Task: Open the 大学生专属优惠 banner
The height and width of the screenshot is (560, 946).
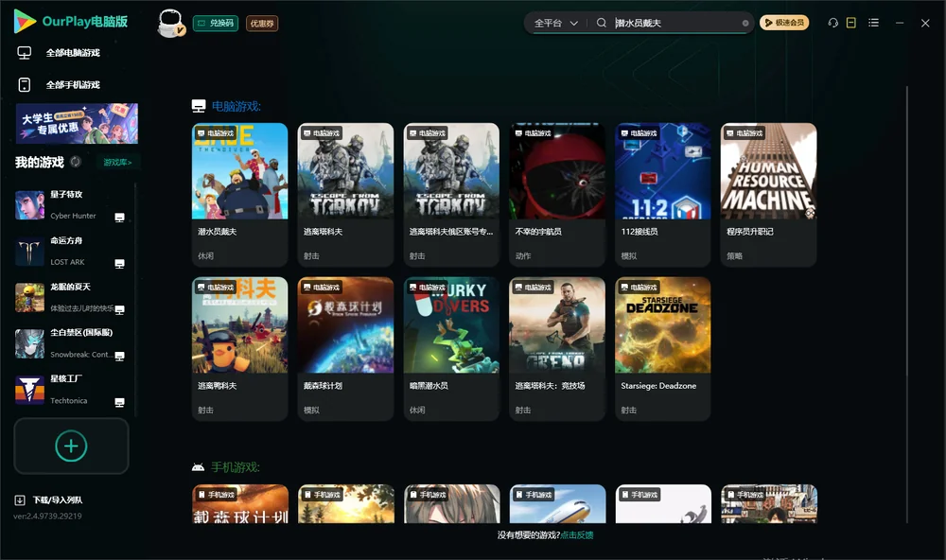Action: coord(78,124)
